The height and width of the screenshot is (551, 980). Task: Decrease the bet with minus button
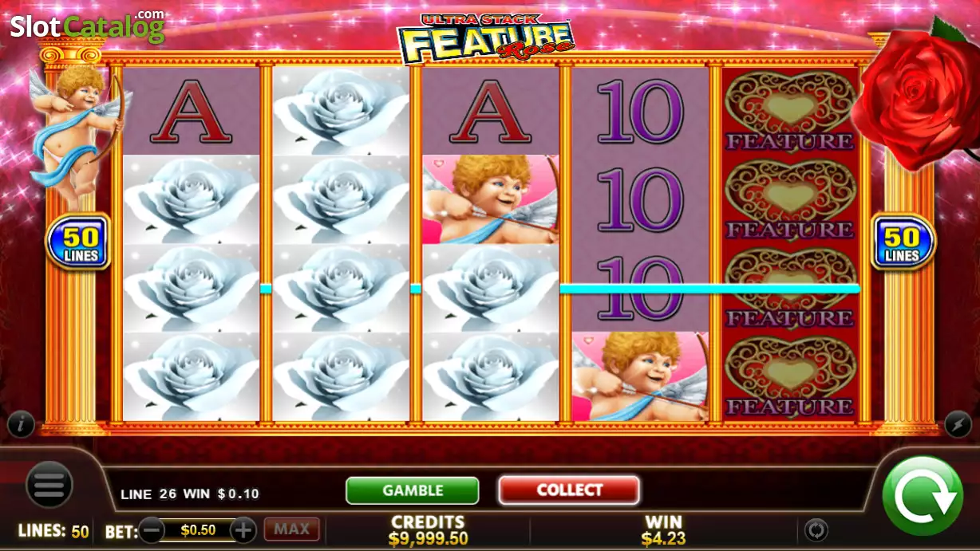[x=152, y=529]
